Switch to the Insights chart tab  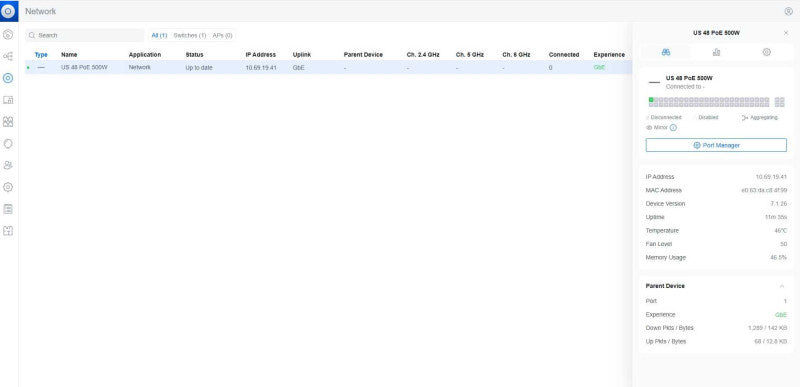tap(716, 52)
